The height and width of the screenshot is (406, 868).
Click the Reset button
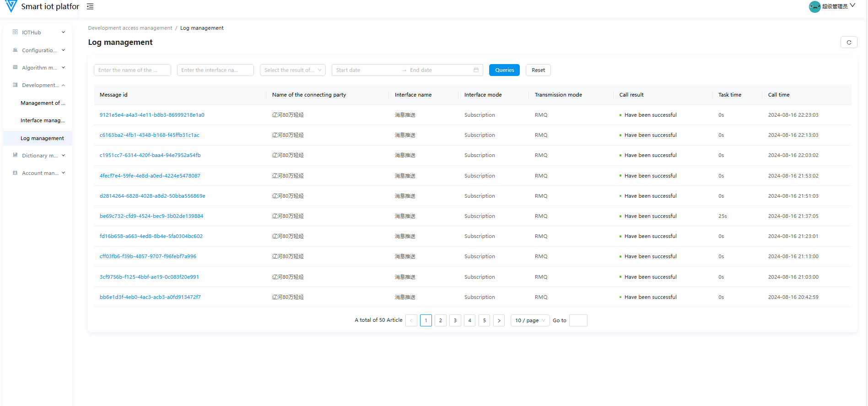click(x=538, y=70)
